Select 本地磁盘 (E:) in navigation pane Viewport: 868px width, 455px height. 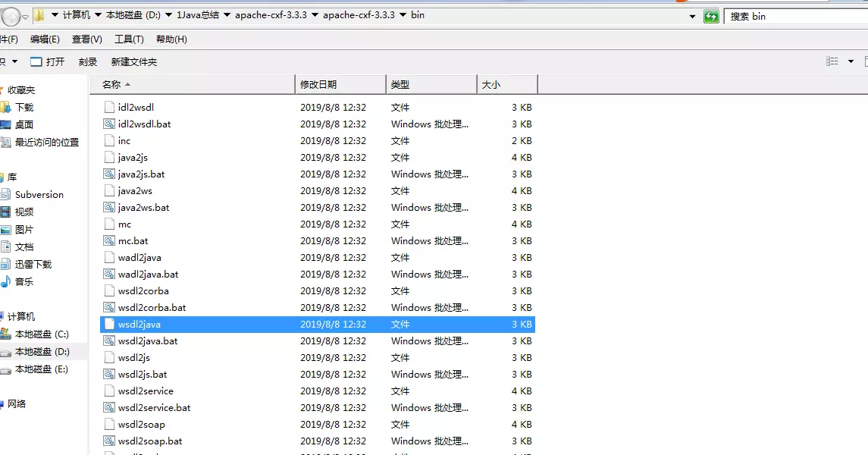(x=42, y=370)
